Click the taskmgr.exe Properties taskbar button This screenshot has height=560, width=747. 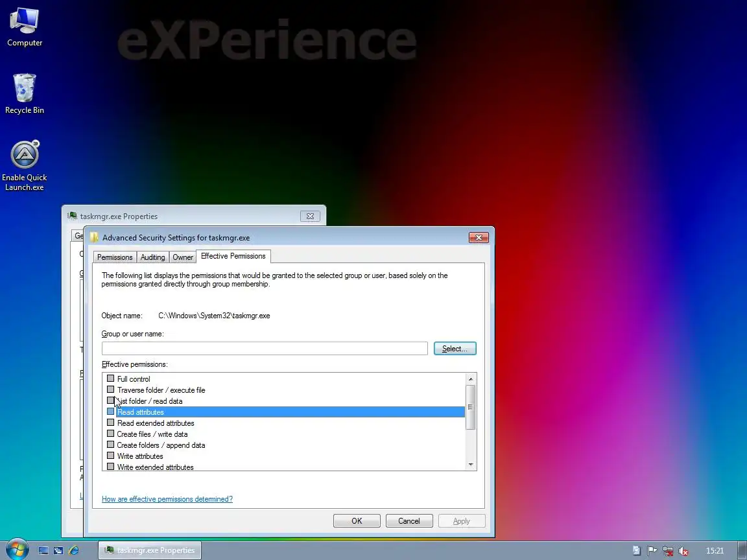click(x=150, y=550)
